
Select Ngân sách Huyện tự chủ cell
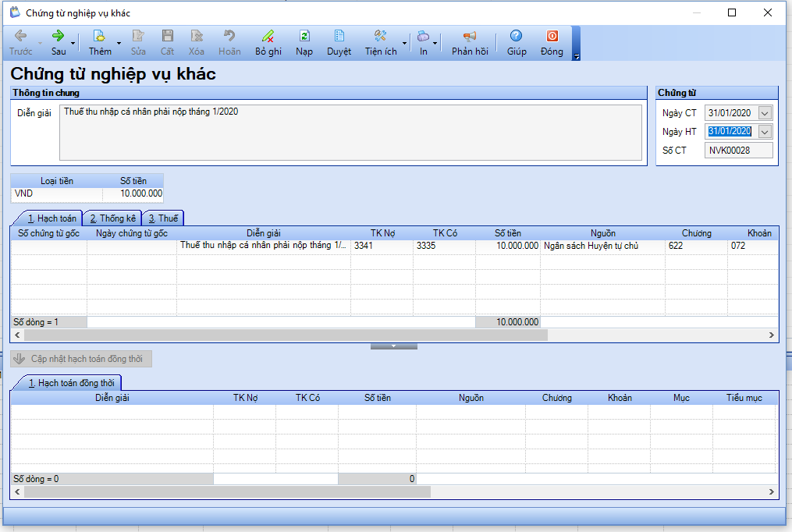pyautogui.click(x=602, y=246)
